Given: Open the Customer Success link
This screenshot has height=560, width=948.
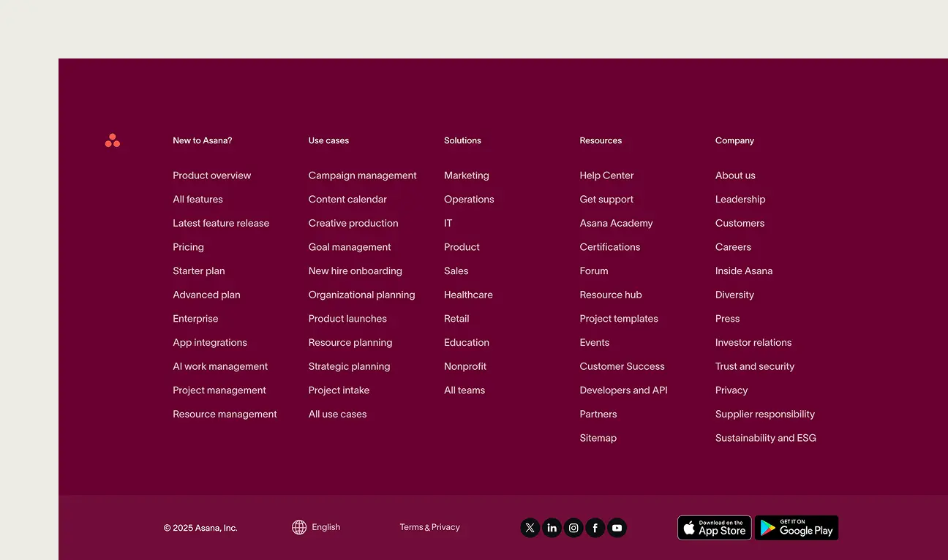Looking at the screenshot, I should click(x=622, y=366).
